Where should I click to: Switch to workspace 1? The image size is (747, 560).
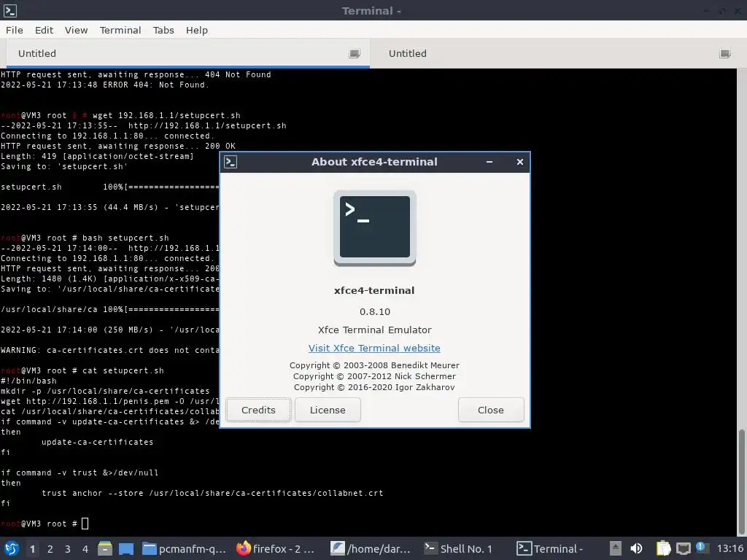pyautogui.click(x=32, y=549)
